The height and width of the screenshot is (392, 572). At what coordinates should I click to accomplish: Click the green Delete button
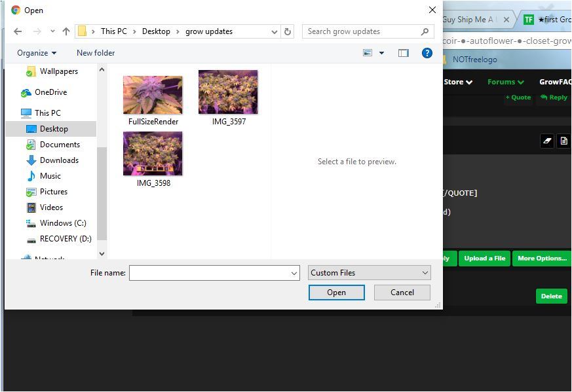(x=552, y=296)
